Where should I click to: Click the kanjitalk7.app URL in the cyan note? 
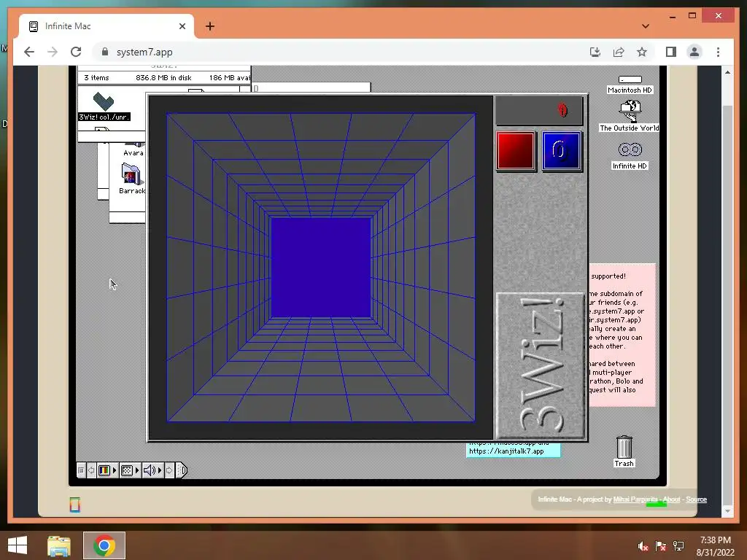506,451
